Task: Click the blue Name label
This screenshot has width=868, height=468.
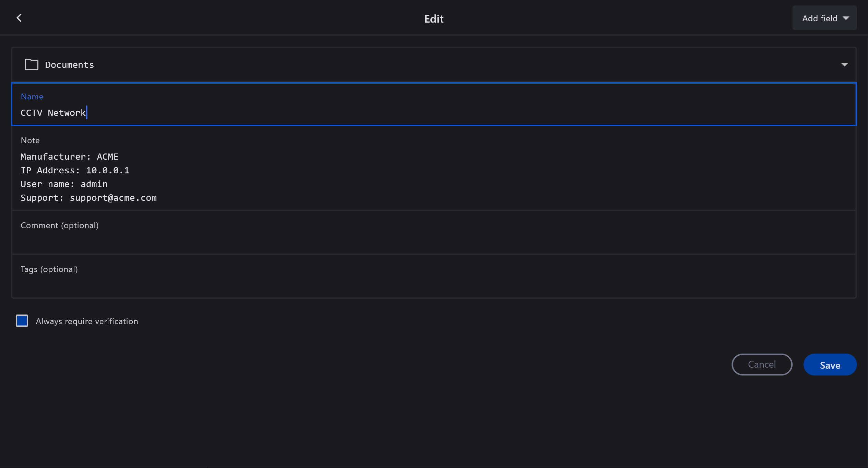Action: point(32,97)
